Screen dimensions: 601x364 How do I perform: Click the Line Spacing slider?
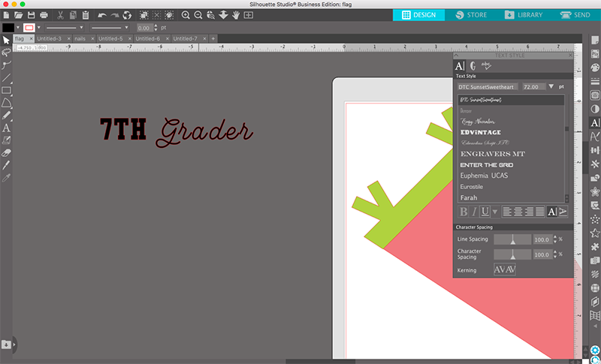pyautogui.click(x=512, y=239)
